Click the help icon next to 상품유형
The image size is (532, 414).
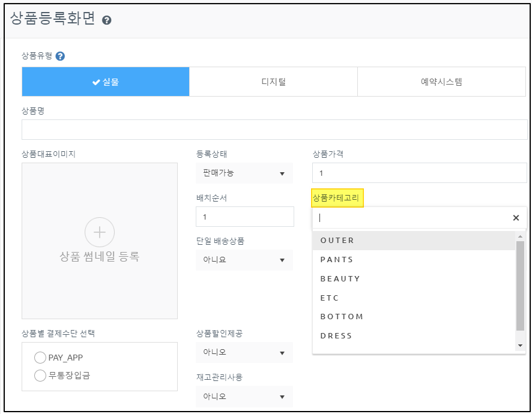point(60,56)
